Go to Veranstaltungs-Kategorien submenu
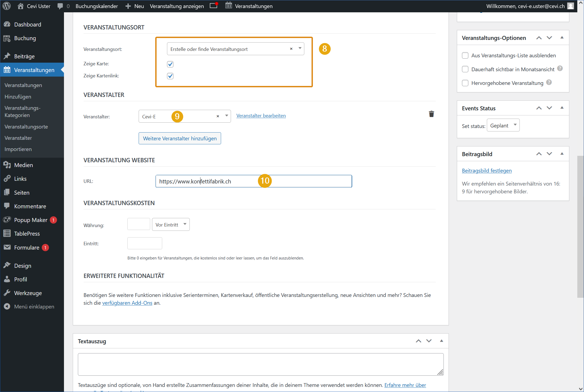 pyautogui.click(x=22, y=111)
